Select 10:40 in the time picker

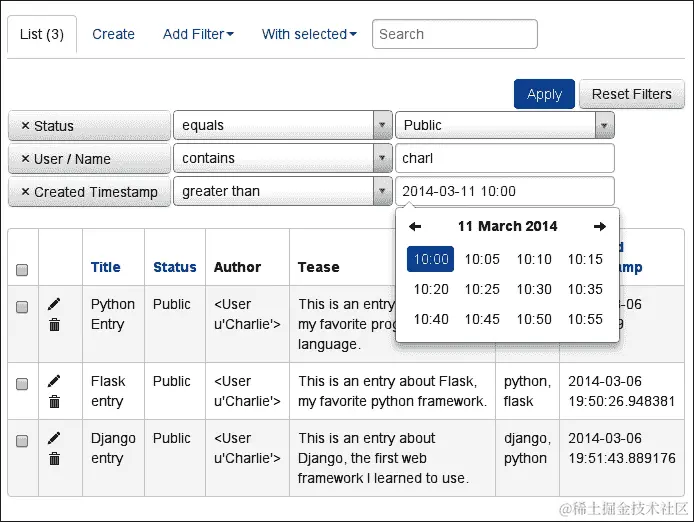(x=431, y=319)
